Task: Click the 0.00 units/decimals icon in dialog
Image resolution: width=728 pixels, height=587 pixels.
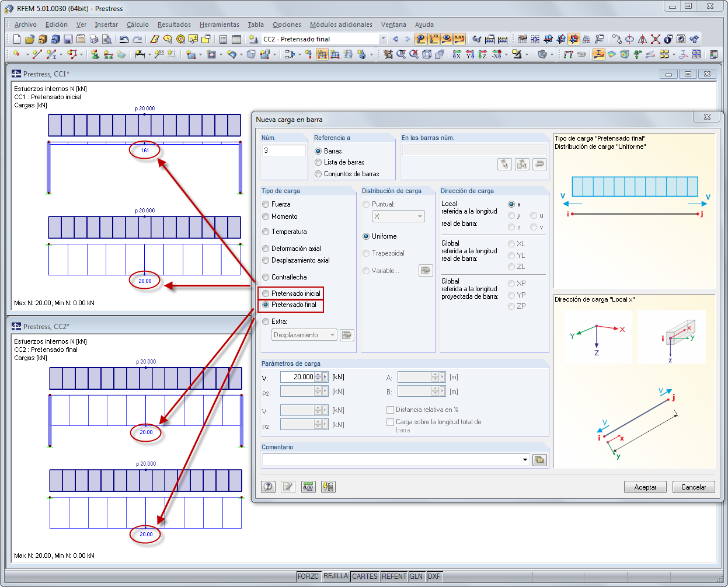Action: click(308, 487)
